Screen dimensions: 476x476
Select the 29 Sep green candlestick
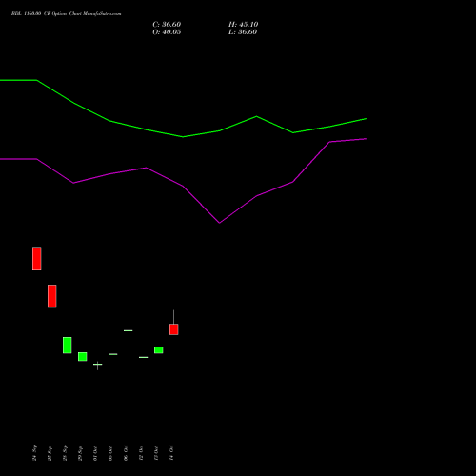83,357
